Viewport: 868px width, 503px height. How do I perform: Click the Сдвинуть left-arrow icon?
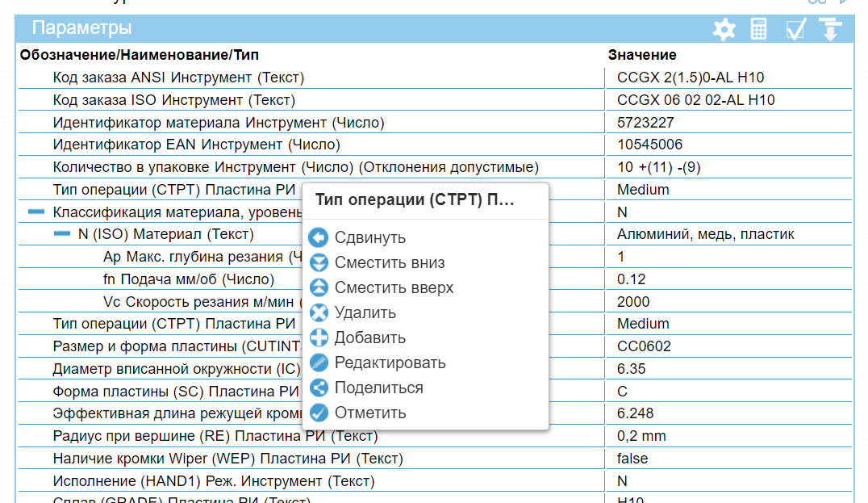[319, 237]
